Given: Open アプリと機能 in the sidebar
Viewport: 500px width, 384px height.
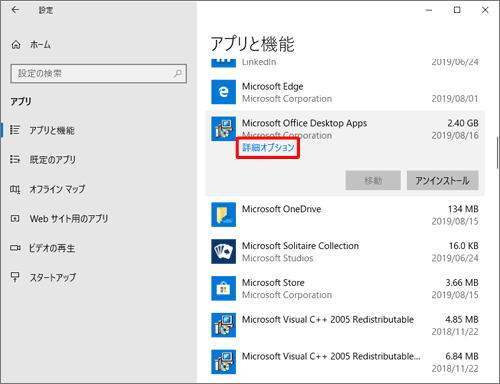Looking at the screenshot, I should [52, 130].
